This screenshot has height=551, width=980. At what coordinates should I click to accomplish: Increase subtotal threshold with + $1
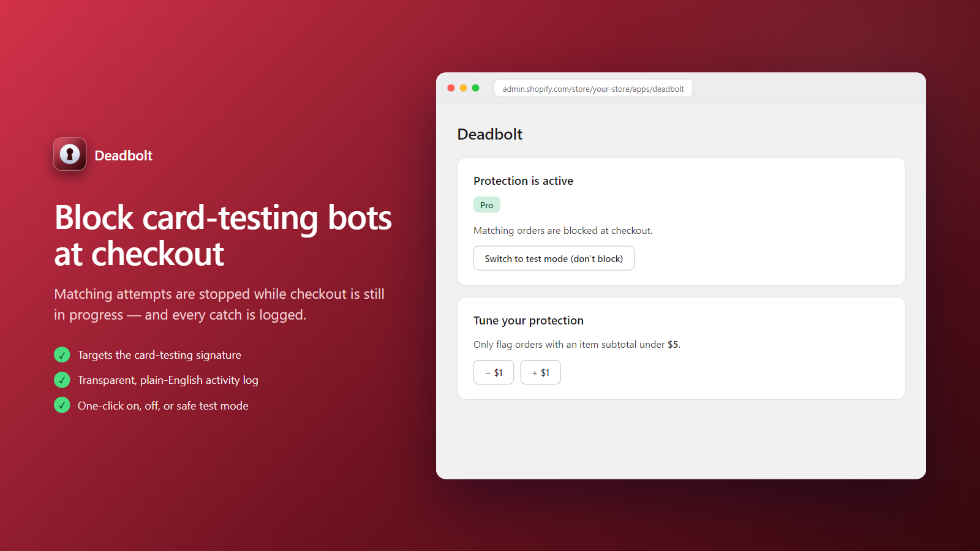[541, 372]
